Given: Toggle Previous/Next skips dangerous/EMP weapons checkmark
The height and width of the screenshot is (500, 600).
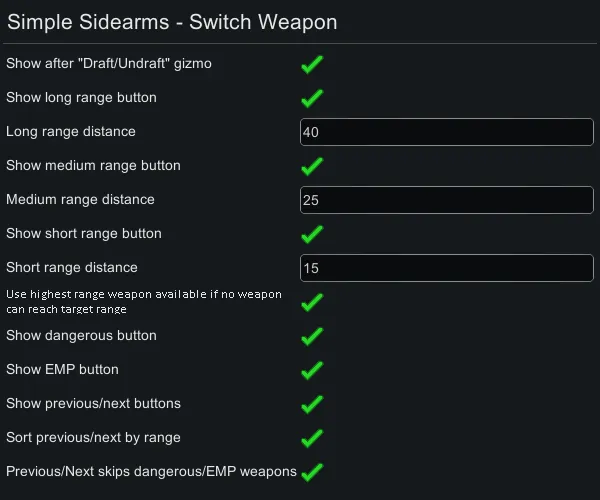Looking at the screenshot, I should tap(312, 472).
